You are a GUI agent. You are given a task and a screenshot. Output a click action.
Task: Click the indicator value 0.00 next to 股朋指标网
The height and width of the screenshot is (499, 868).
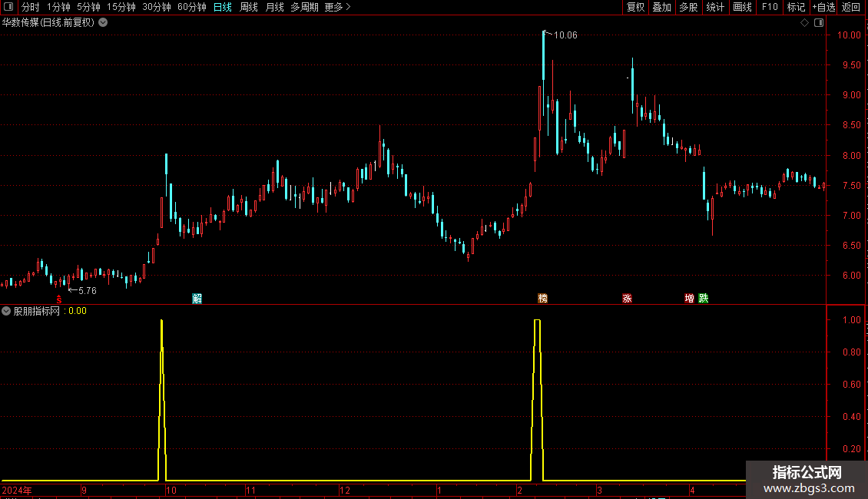tap(78, 311)
